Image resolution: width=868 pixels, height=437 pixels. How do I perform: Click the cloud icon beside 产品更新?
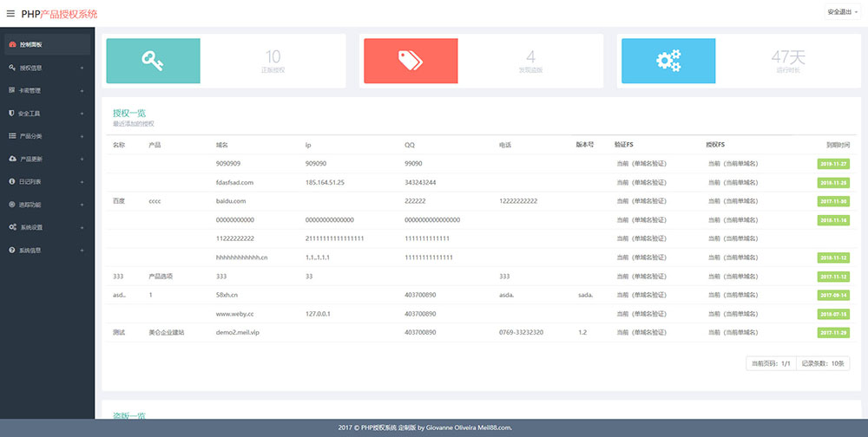[12, 159]
